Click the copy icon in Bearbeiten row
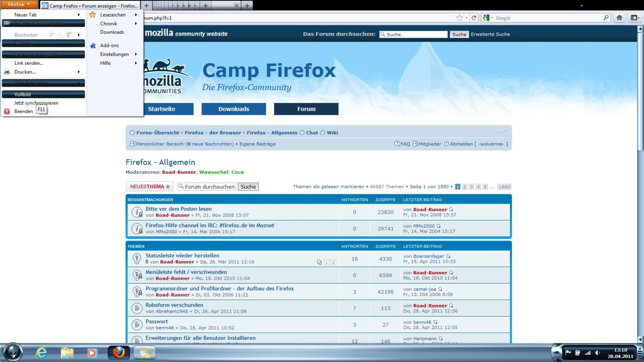 [x=61, y=34]
